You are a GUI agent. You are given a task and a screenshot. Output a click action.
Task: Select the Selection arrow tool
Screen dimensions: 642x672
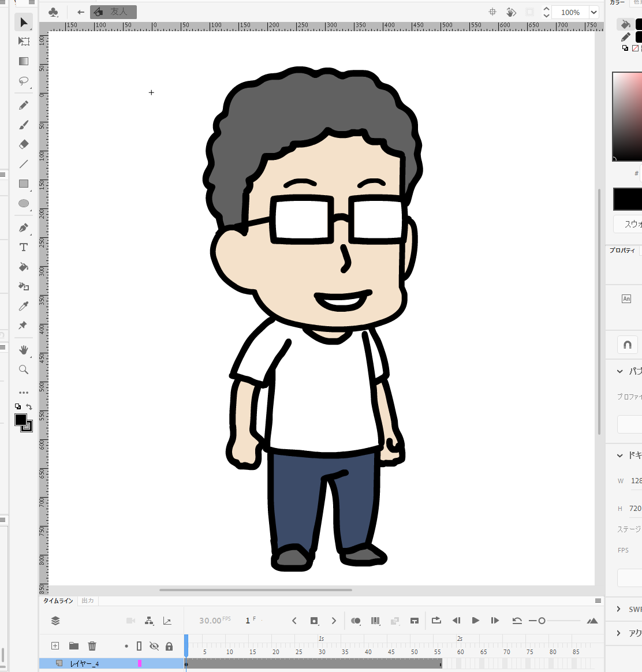point(24,23)
